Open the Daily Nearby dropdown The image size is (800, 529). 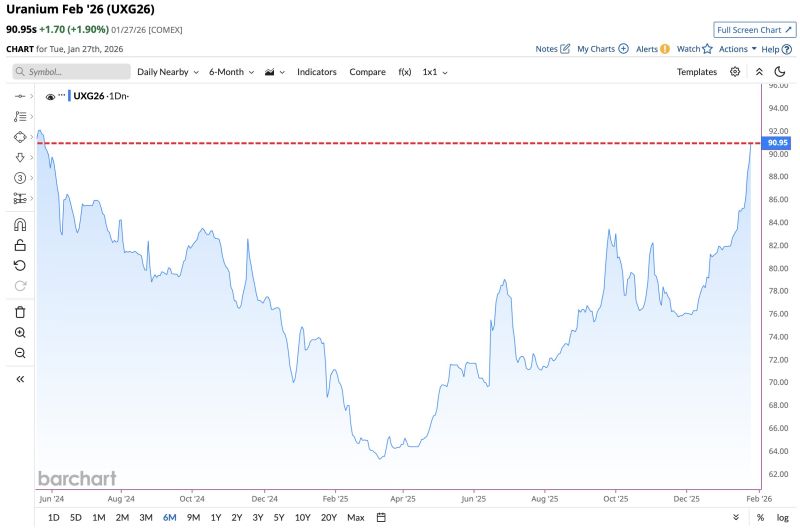(x=168, y=72)
